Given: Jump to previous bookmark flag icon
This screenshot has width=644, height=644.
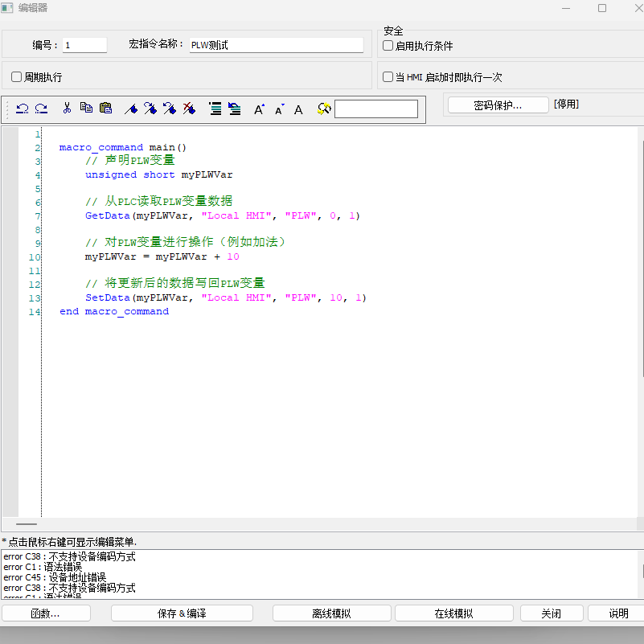Looking at the screenshot, I should [x=170, y=109].
